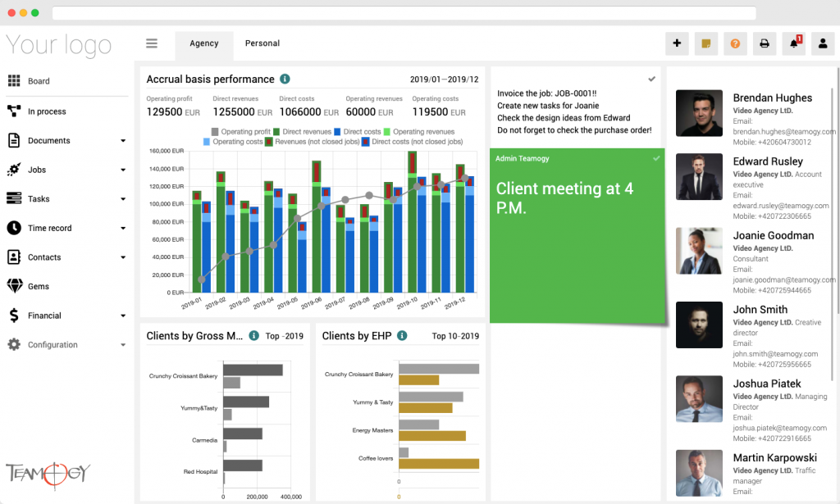Click info icon beside Accrual basis performance
The image size is (840, 504).
click(x=285, y=79)
